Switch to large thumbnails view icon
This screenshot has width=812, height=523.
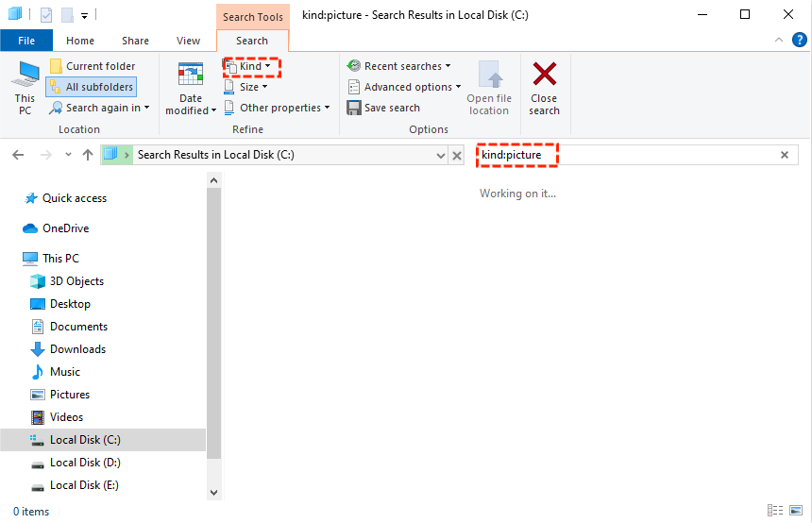tap(796, 511)
